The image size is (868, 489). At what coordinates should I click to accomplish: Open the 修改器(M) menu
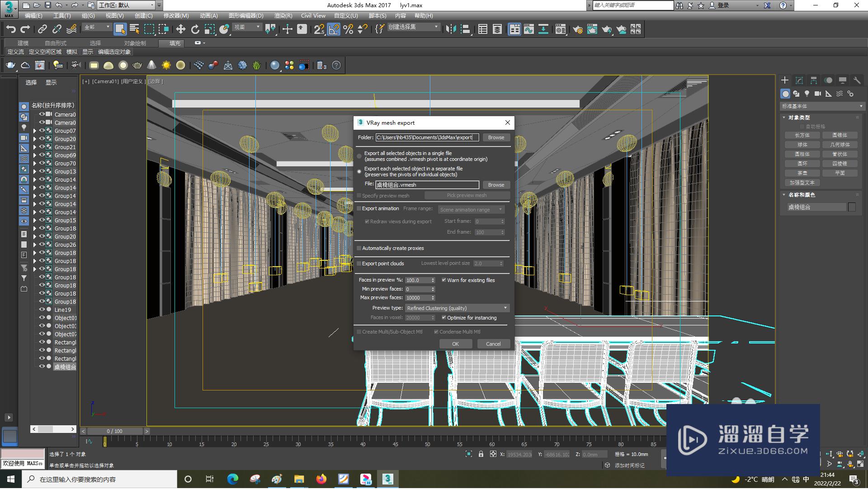[x=176, y=15]
